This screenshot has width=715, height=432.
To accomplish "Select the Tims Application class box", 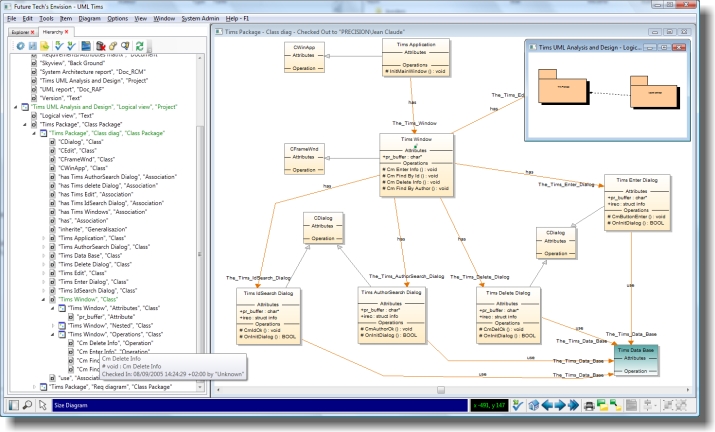I will tap(415, 57).
